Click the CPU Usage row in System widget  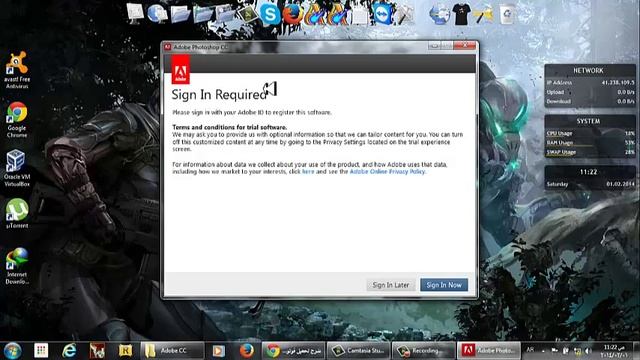pos(590,133)
